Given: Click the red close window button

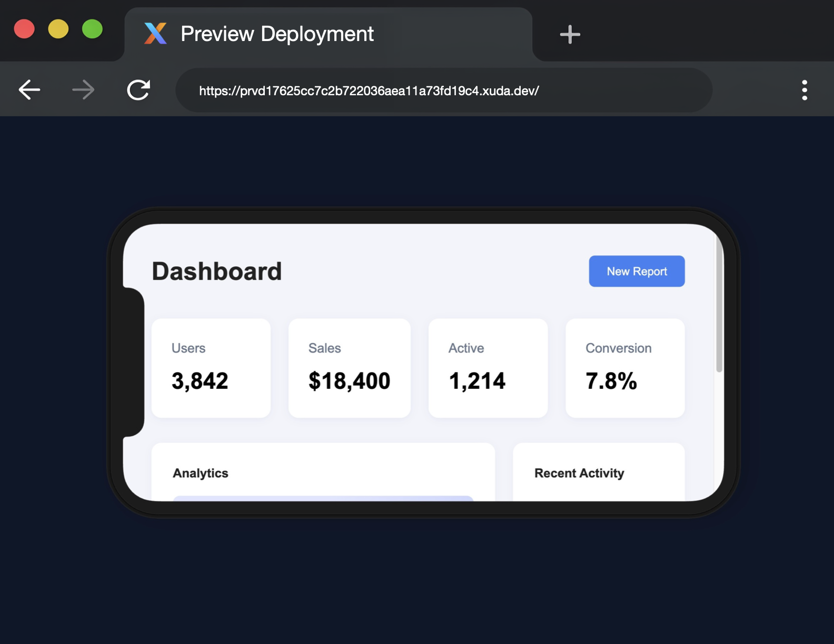Looking at the screenshot, I should (24, 29).
